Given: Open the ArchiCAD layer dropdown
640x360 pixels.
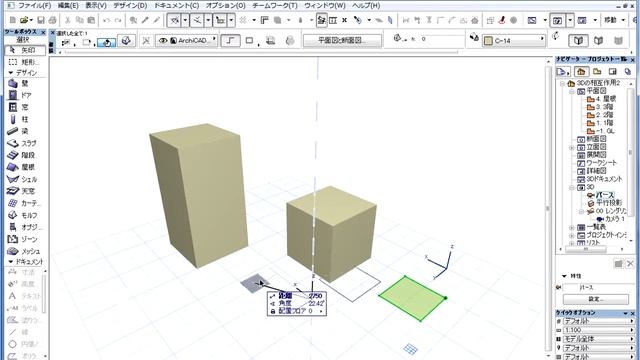Looking at the screenshot, I should tap(187, 40).
